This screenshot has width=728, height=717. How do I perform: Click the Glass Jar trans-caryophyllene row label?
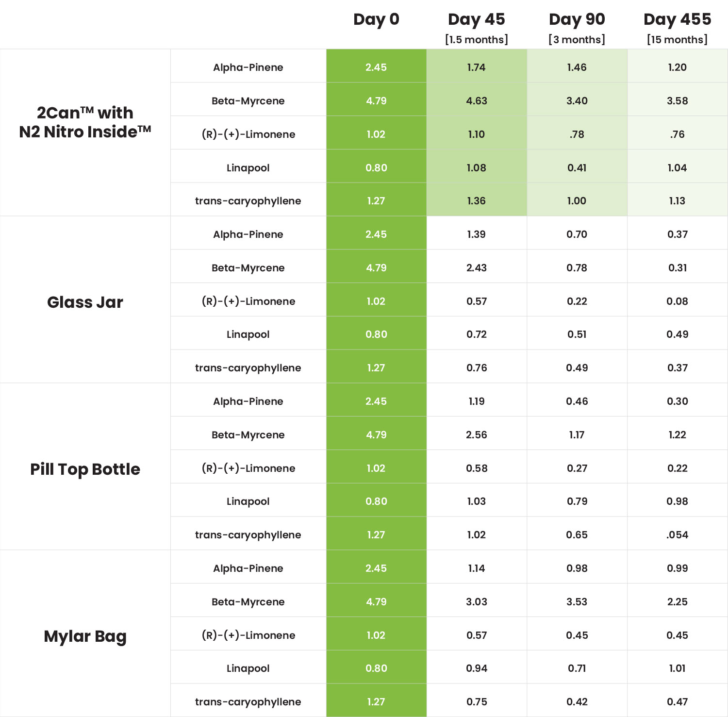(x=248, y=368)
